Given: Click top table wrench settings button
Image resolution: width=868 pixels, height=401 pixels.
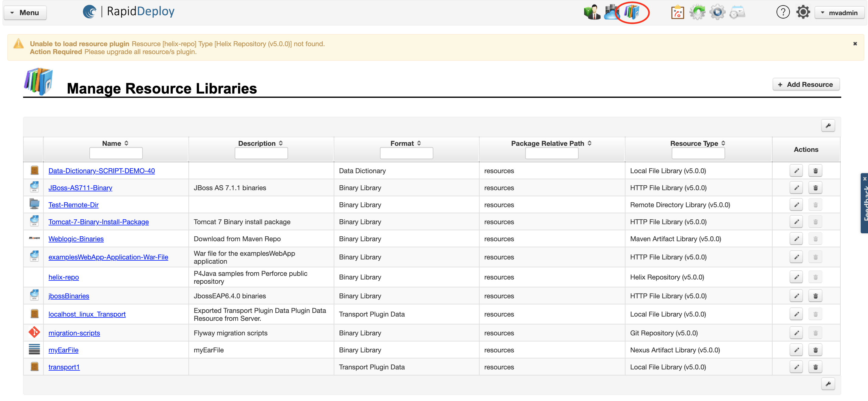Looking at the screenshot, I should (x=828, y=126).
